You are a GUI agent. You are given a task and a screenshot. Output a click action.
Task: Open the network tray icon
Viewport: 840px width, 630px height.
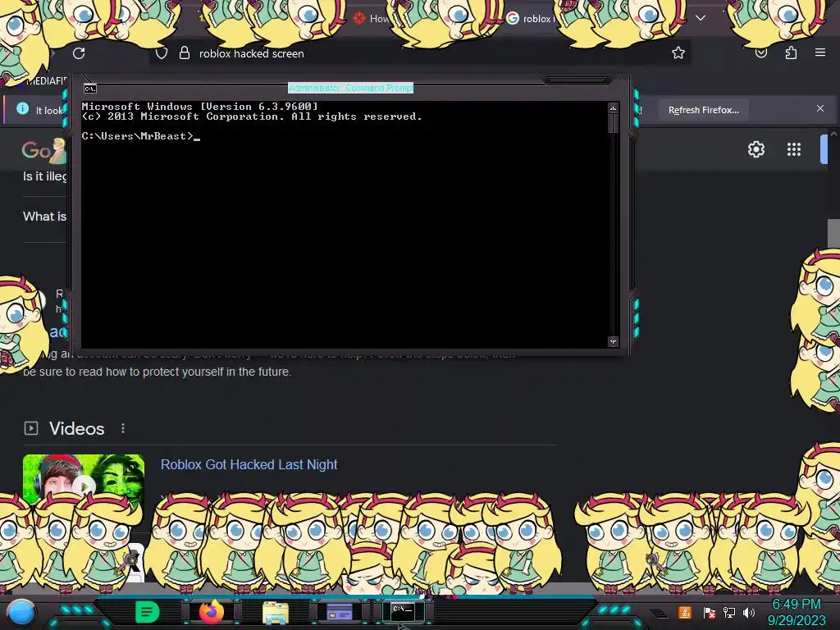[x=728, y=613]
